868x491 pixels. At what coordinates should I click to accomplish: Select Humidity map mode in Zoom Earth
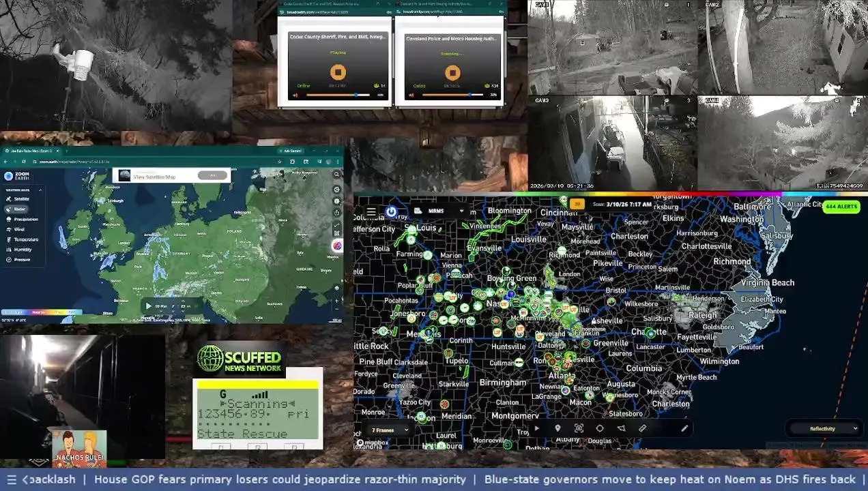18,250
